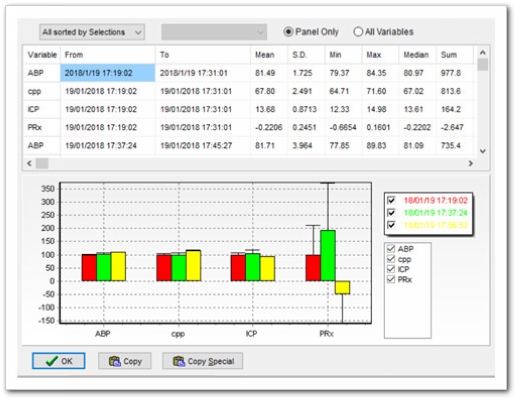Viewport: 514px width, 397px height.
Task: Uncheck the red 17:19:02 selection checkbox
Action: pyautogui.click(x=391, y=200)
